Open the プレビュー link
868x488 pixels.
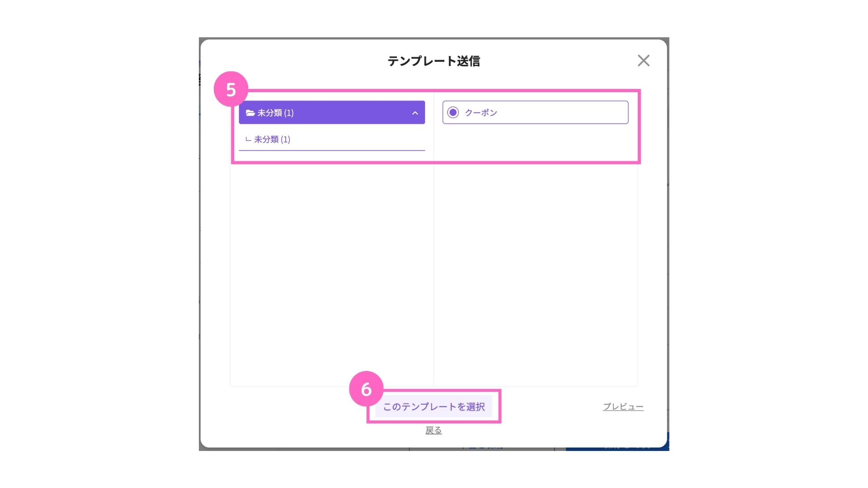[623, 407]
